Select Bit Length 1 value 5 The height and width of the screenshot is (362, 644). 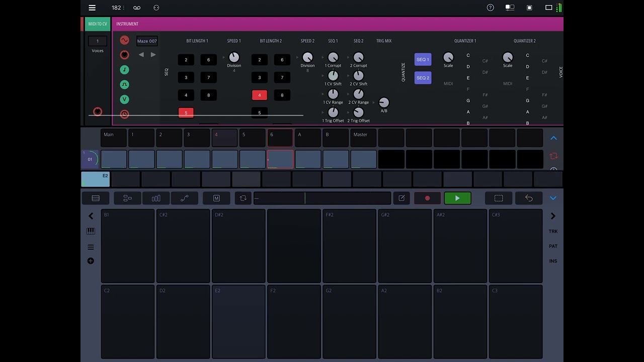click(x=186, y=113)
